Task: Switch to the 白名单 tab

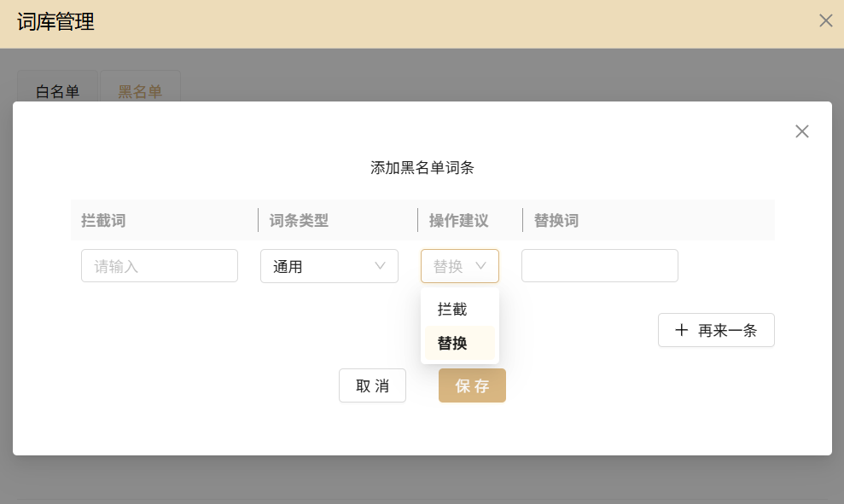Action: point(58,92)
